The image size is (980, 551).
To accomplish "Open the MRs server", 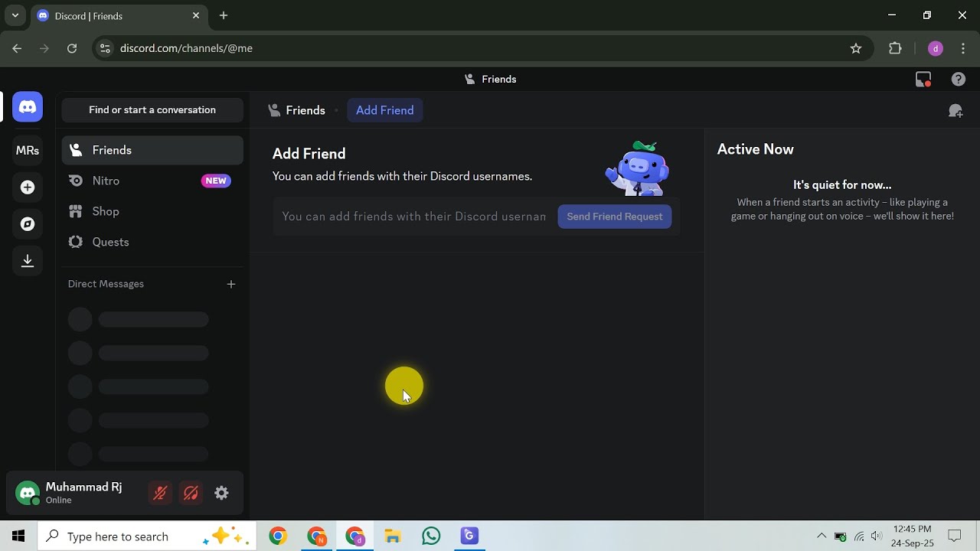I will 28,151.
